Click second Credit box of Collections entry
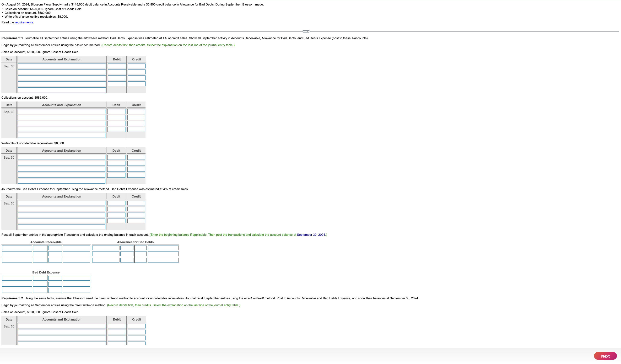Image resolution: width=621 pixels, height=364 pixels. pos(136,118)
